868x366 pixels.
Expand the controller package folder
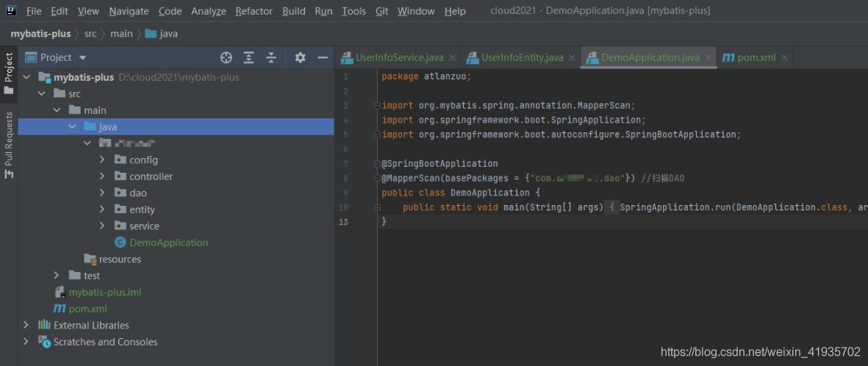[x=102, y=176]
